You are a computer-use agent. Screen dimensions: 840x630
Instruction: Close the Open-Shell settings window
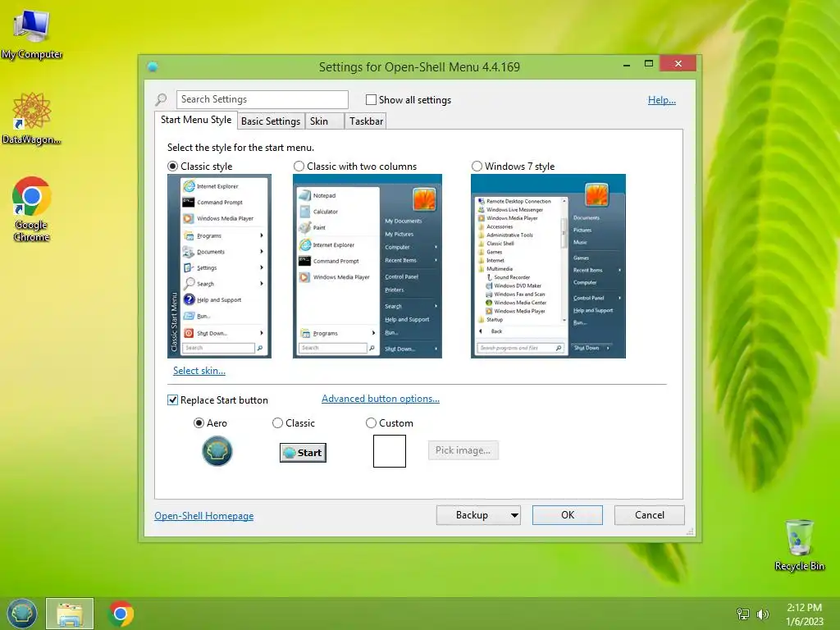click(x=678, y=64)
